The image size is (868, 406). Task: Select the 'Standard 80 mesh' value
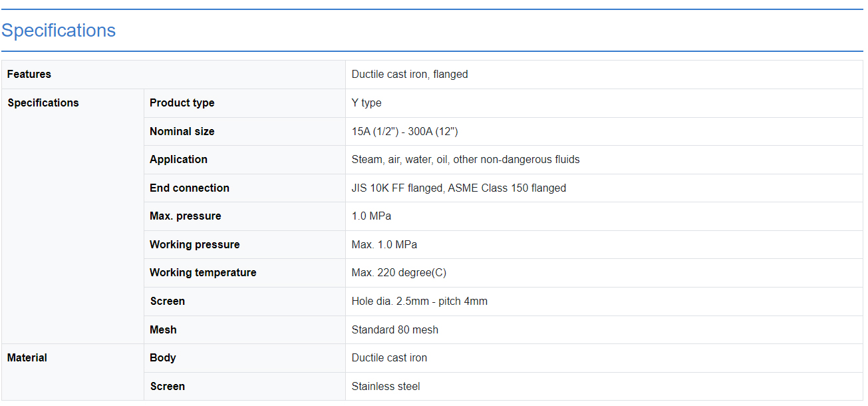click(394, 330)
